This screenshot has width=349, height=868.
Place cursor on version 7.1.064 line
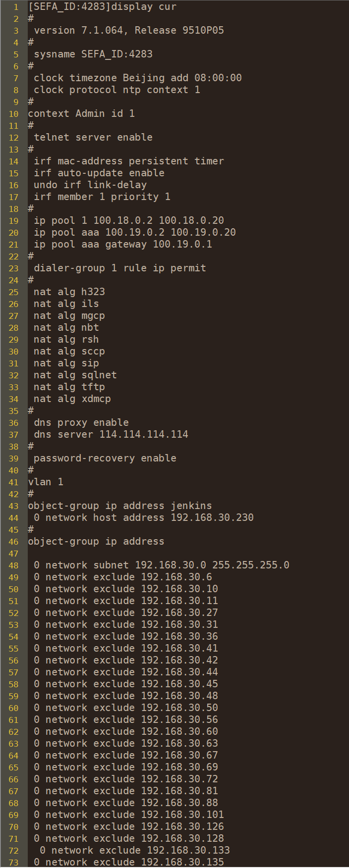[128, 31]
